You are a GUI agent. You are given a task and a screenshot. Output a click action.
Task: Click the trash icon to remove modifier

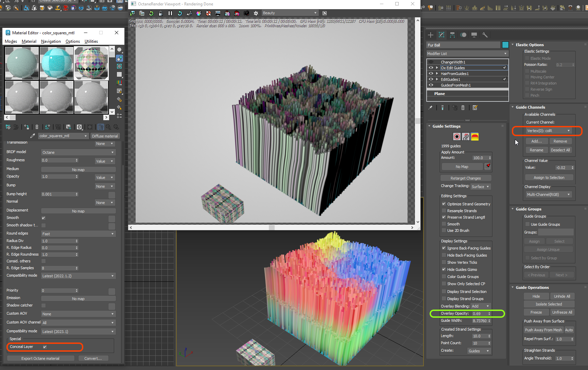463,108
